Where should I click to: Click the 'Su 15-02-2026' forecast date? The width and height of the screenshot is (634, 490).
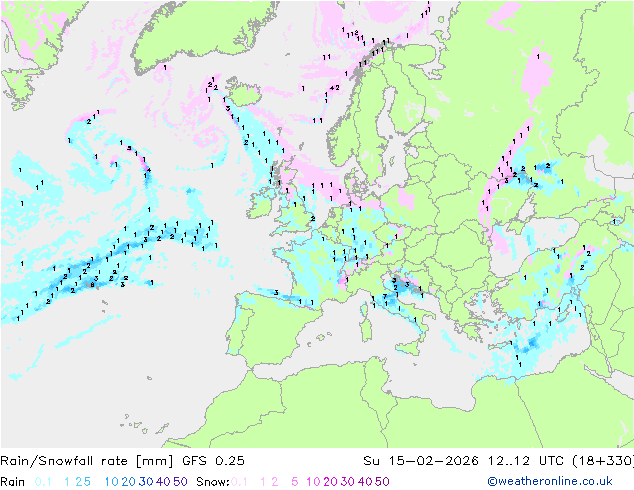click(421, 461)
